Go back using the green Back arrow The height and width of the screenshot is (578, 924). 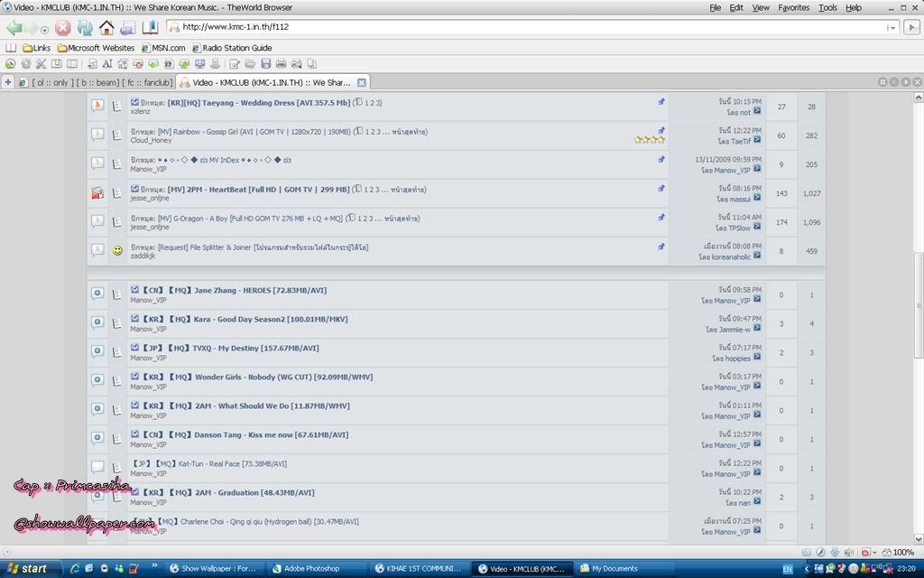pyautogui.click(x=14, y=28)
